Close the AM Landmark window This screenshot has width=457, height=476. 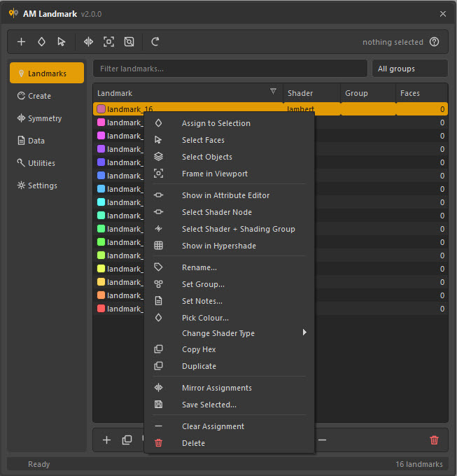[x=443, y=14]
